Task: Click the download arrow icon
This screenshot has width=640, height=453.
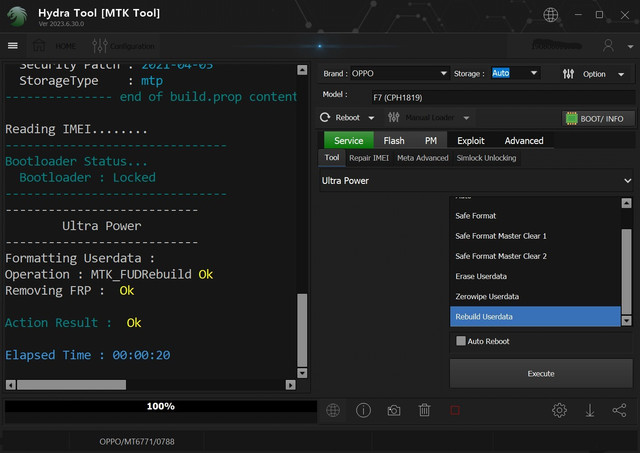Action: 590,411
